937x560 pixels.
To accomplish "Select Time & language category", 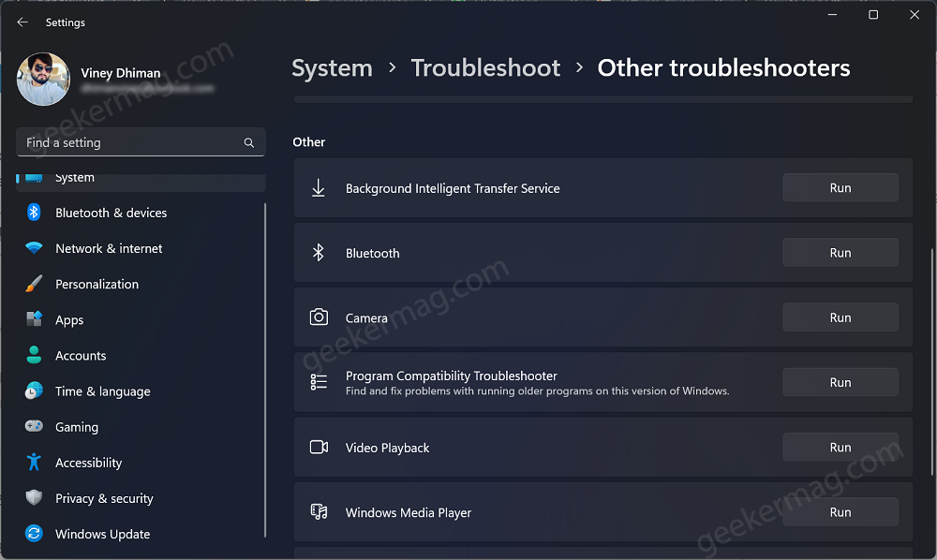I will 141,391.
